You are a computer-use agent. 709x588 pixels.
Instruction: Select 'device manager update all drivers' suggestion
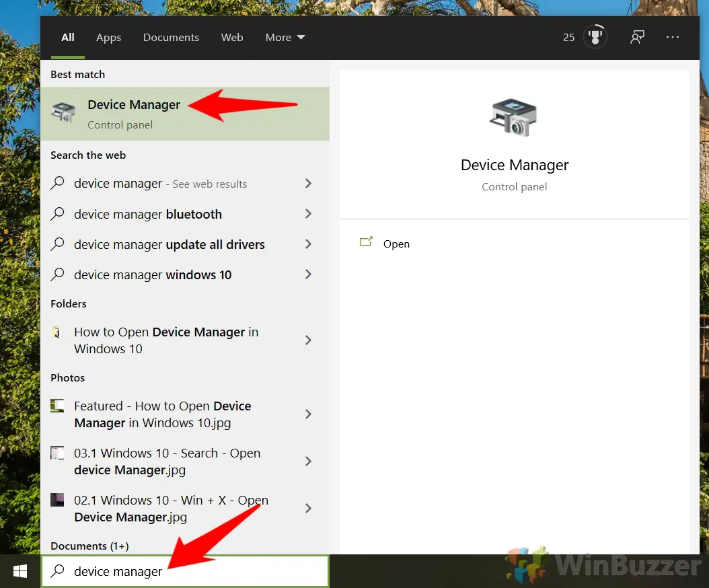pyautogui.click(x=184, y=244)
